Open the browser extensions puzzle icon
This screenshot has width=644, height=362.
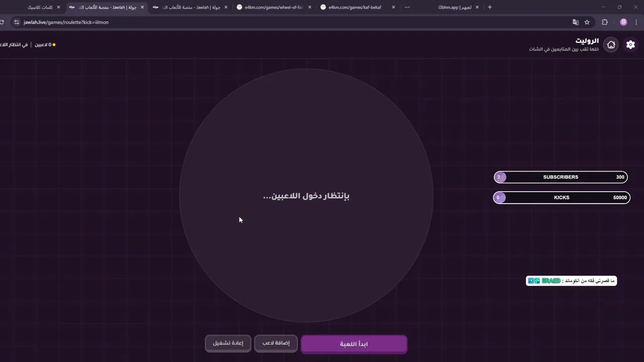[x=605, y=22]
